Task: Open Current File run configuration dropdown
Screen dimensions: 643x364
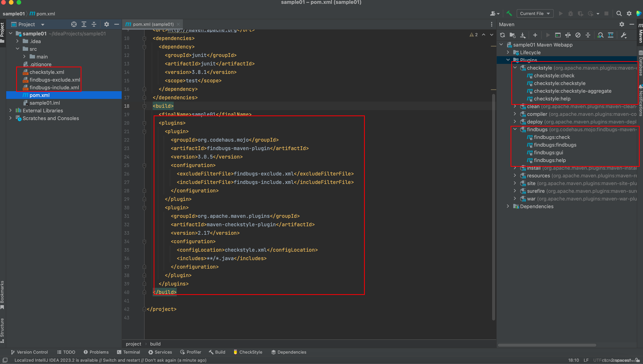Action: pyautogui.click(x=535, y=13)
